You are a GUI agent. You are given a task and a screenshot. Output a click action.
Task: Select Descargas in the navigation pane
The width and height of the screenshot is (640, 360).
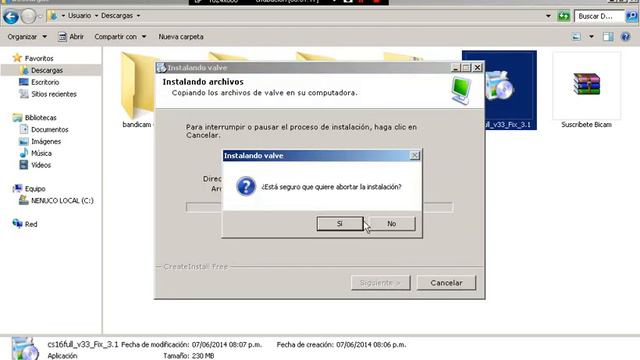coord(47,70)
